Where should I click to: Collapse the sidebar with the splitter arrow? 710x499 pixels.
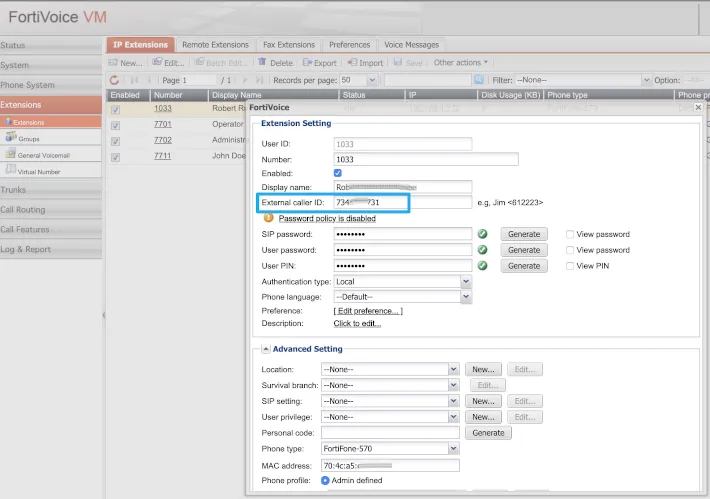(104, 315)
